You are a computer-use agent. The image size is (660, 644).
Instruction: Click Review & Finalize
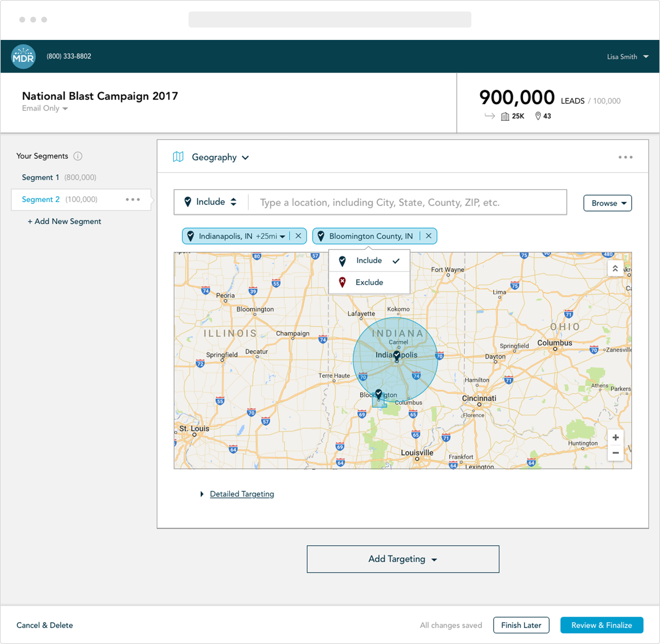click(x=601, y=625)
